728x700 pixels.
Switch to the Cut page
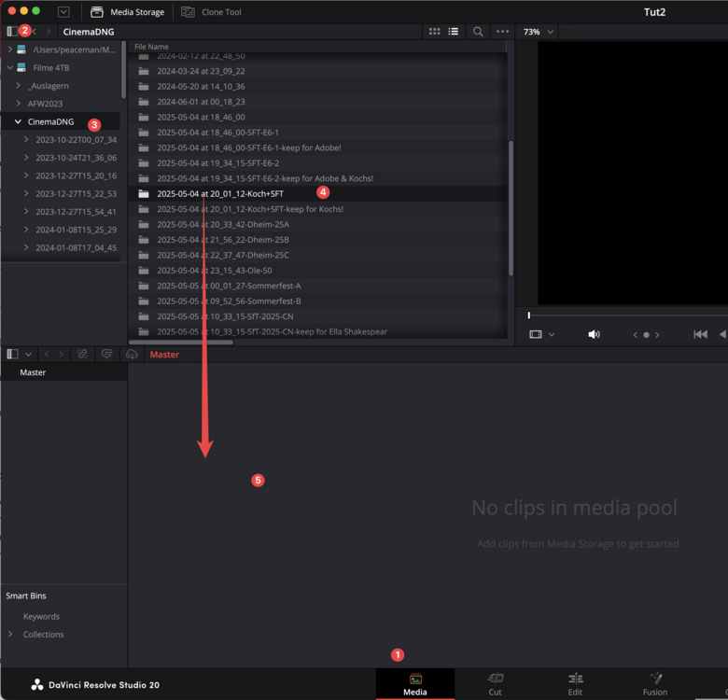pos(495,684)
